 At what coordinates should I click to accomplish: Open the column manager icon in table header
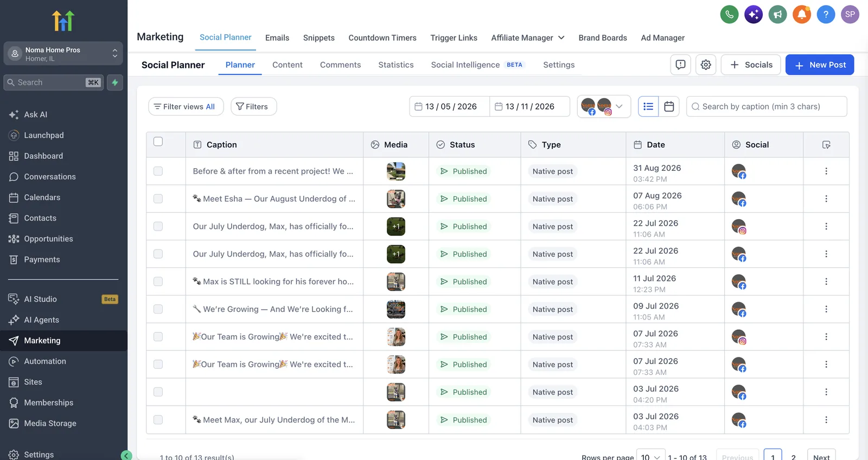point(826,145)
